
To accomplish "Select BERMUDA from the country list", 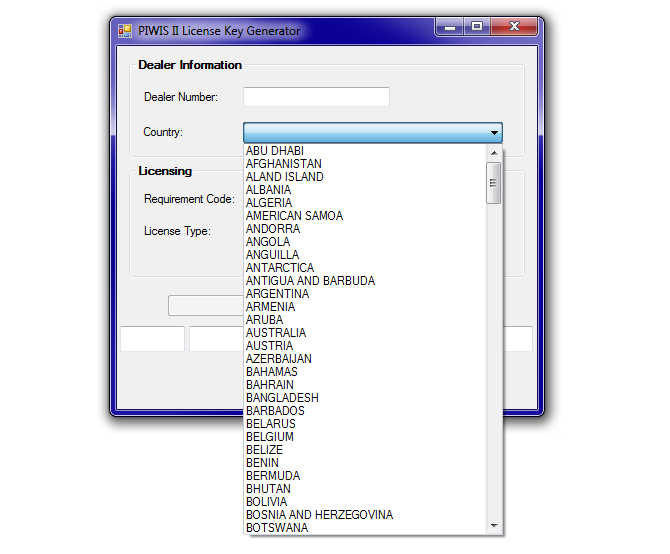I will 273,476.
